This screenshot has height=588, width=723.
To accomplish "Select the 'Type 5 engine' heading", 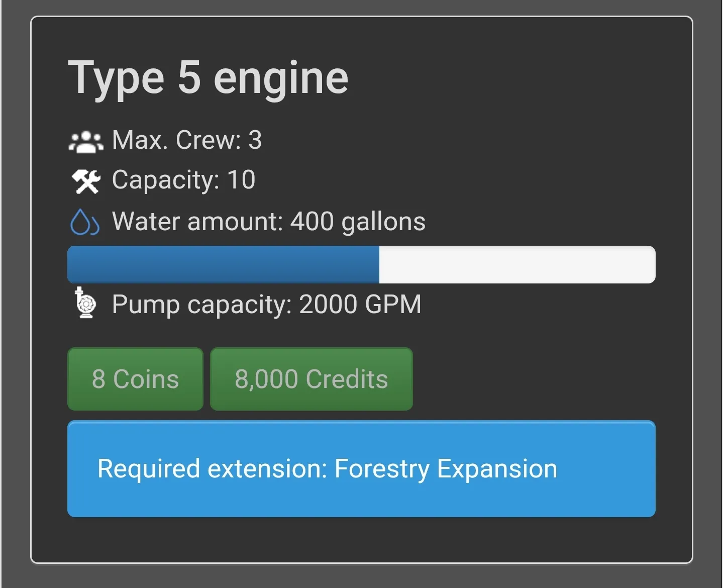I will coord(208,79).
